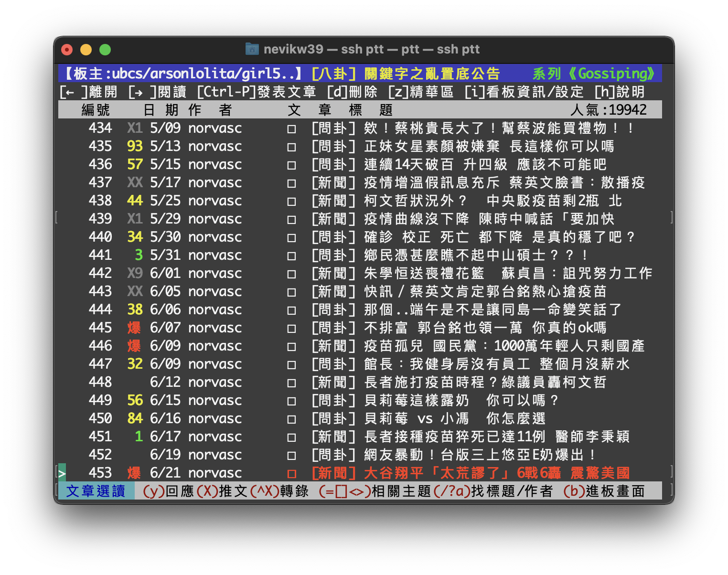Click the (X)推文 push hint

pyautogui.click(x=222, y=491)
